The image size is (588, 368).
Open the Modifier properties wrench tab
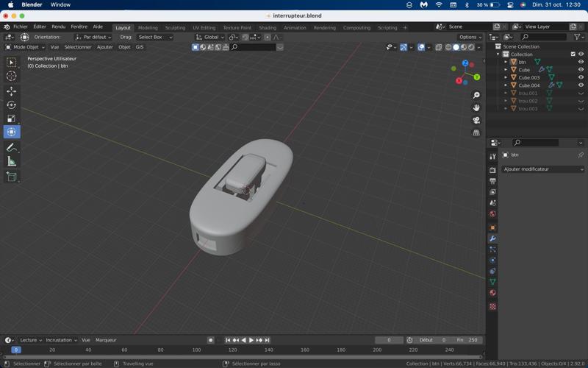[492, 238]
